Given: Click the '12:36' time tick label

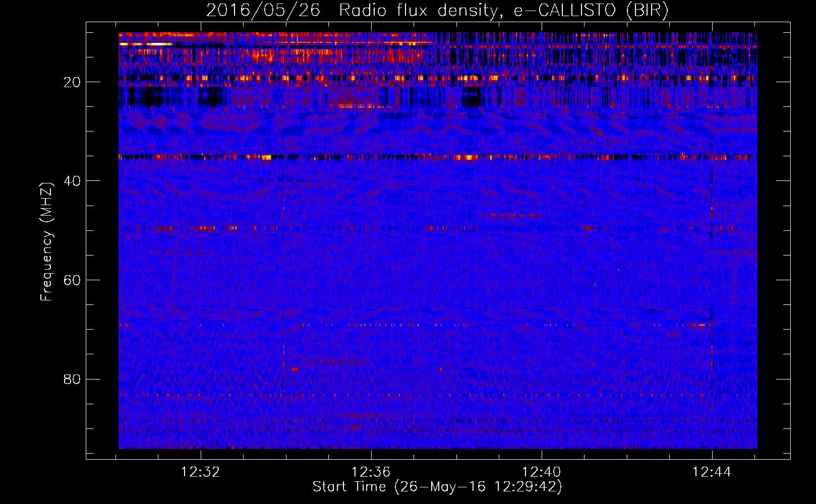Looking at the screenshot, I should pos(371,472).
